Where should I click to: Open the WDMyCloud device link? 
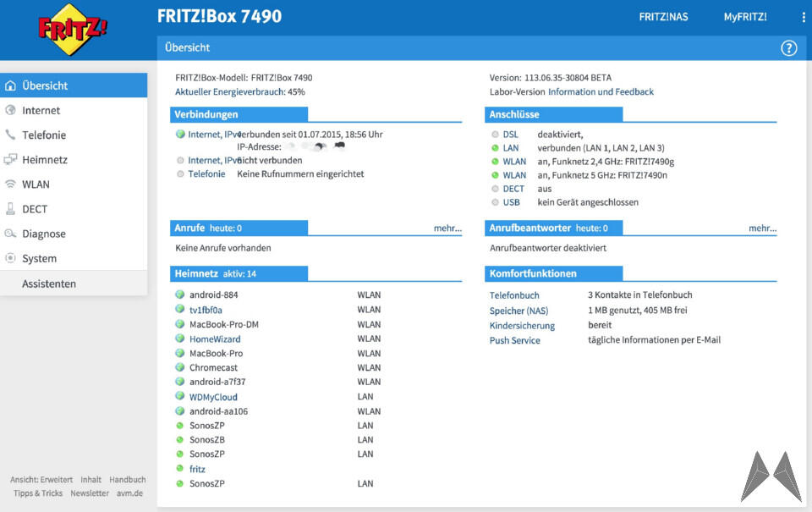[213, 397]
